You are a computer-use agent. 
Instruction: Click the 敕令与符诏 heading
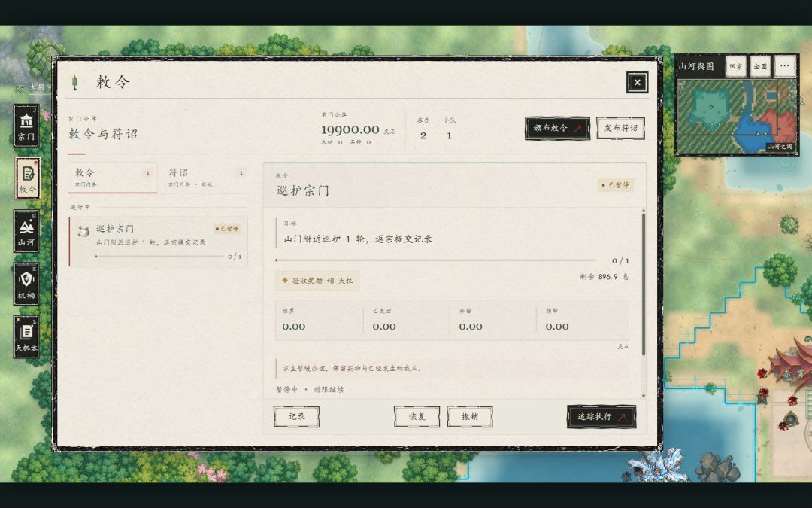103,134
